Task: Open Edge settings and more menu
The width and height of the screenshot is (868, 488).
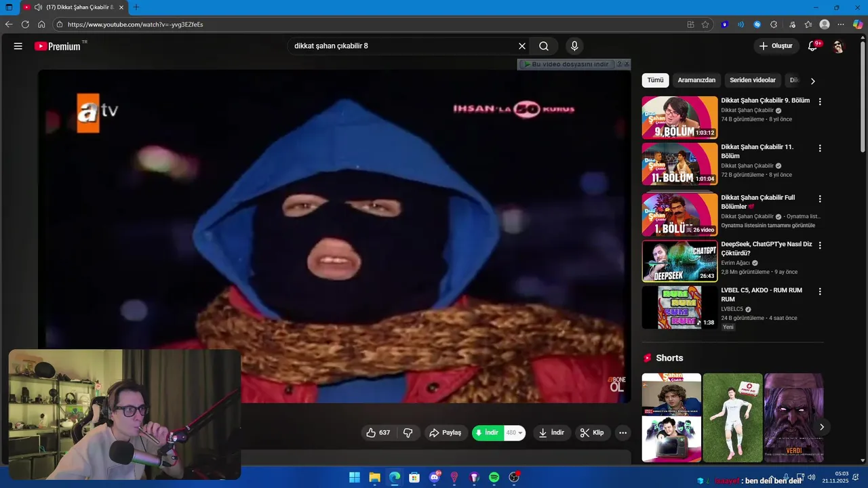Action: point(841,24)
